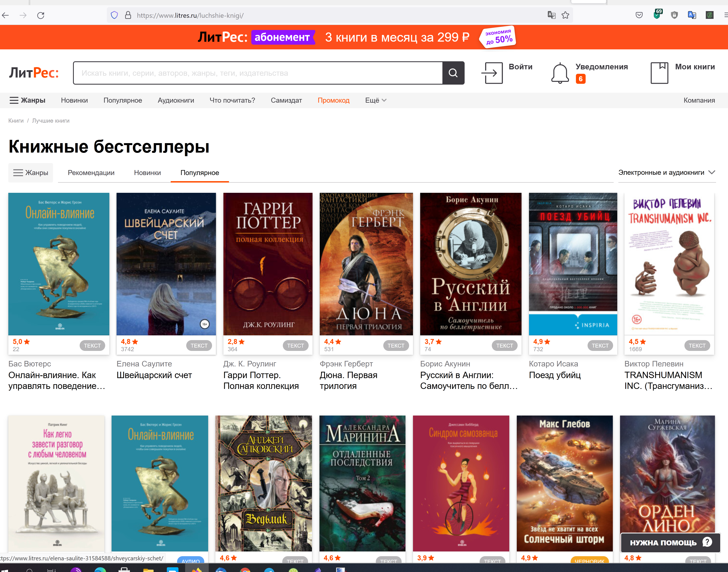728x572 pixels.
Task: Open Pocket save icon in toolbar
Action: point(639,15)
